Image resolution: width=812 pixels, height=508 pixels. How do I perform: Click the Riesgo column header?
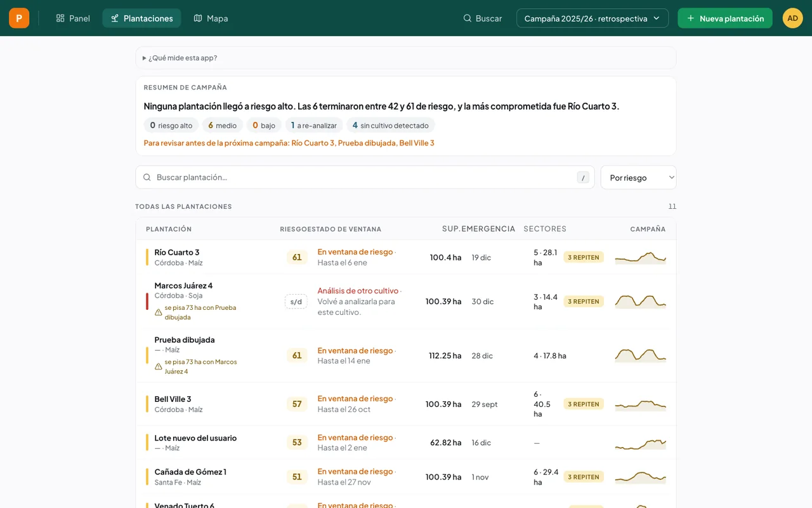[x=294, y=229]
